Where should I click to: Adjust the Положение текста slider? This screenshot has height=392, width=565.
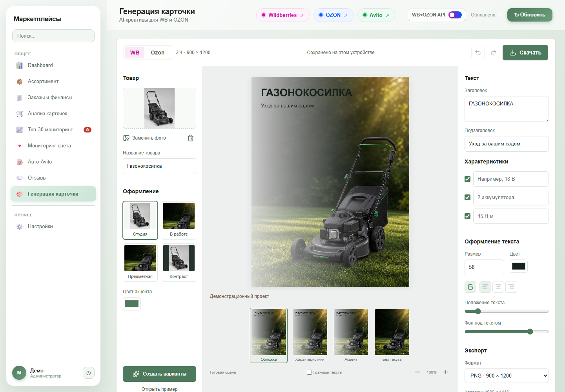point(507,311)
